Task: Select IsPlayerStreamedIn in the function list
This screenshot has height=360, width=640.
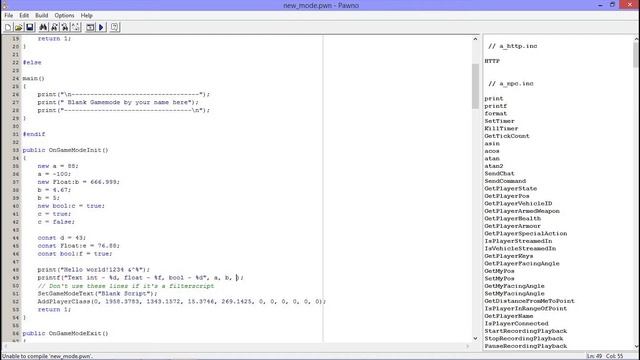Action: coord(518,241)
